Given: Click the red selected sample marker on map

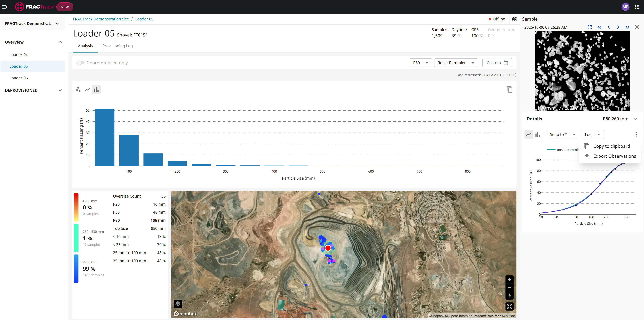Looking at the screenshot, I should point(328,248).
